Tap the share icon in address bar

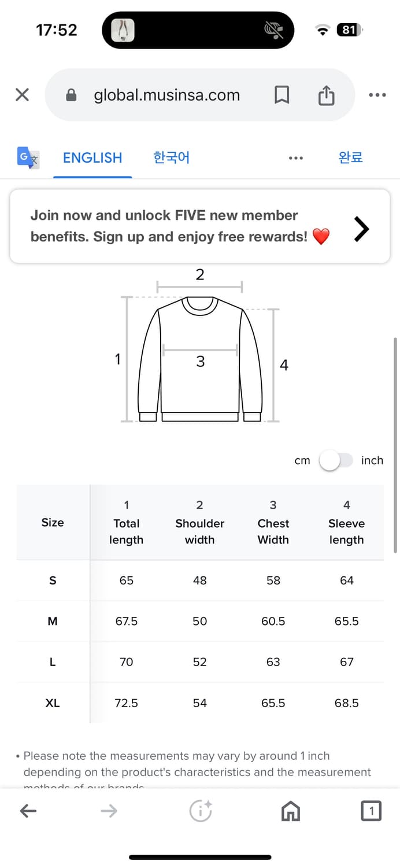(x=326, y=95)
